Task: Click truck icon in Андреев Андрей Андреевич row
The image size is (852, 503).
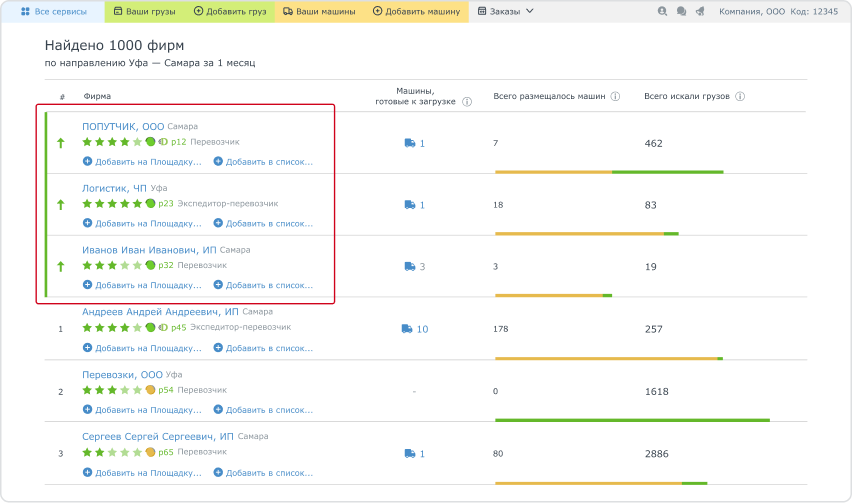Action: click(x=407, y=329)
